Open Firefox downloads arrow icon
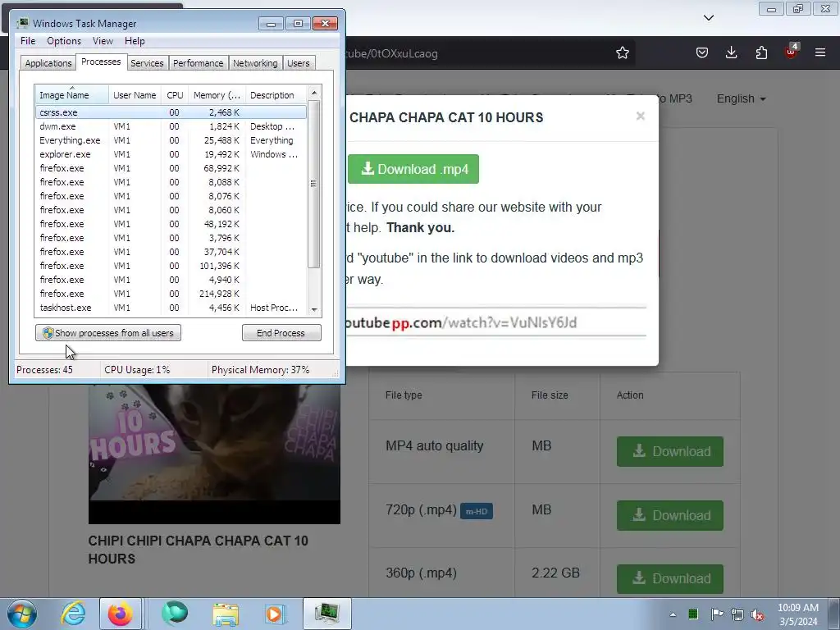Image resolution: width=840 pixels, height=630 pixels. click(x=731, y=52)
